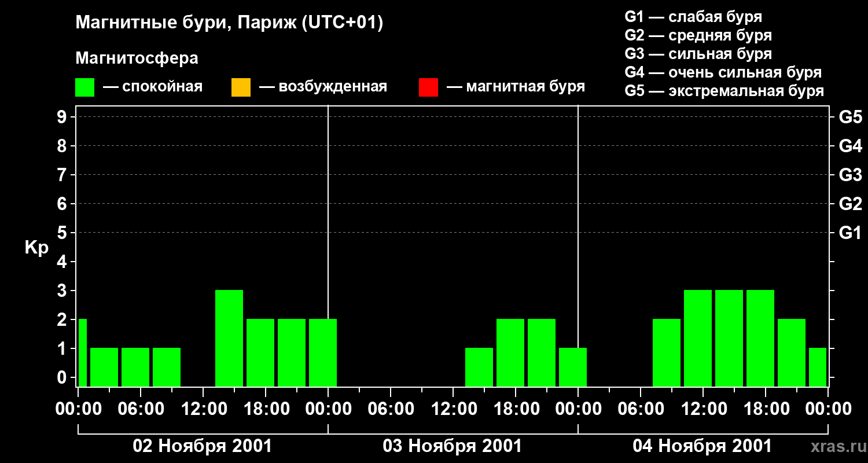Click the 12:00 time label for 03 Ноября
Viewport: 868px width, 463px height.
[453, 409]
